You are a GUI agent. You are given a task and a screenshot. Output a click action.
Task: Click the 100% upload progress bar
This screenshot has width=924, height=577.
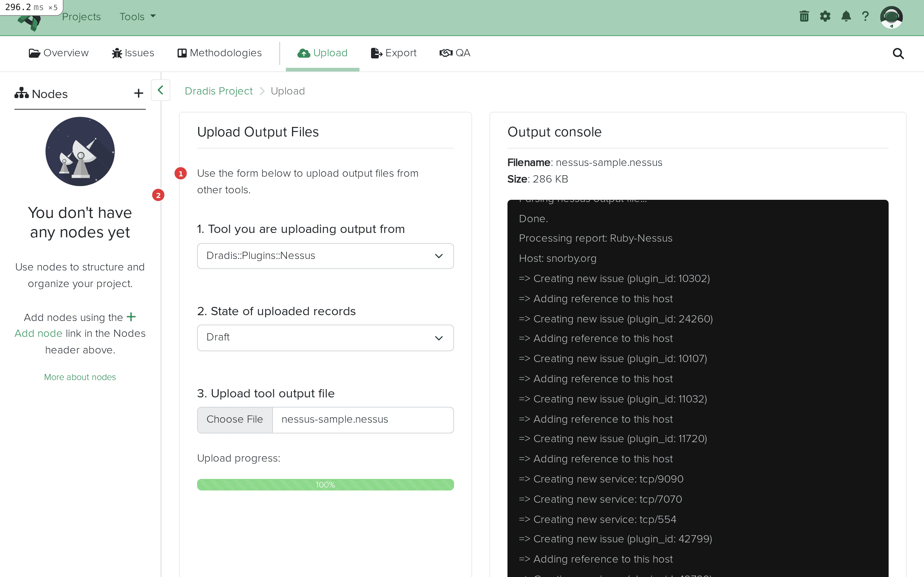[x=325, y=484]
